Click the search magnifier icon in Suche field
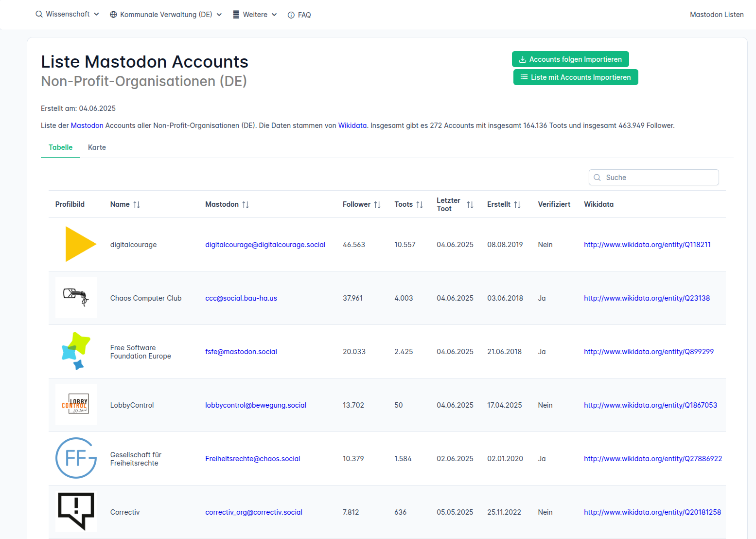756x539 pixels. 598,178
